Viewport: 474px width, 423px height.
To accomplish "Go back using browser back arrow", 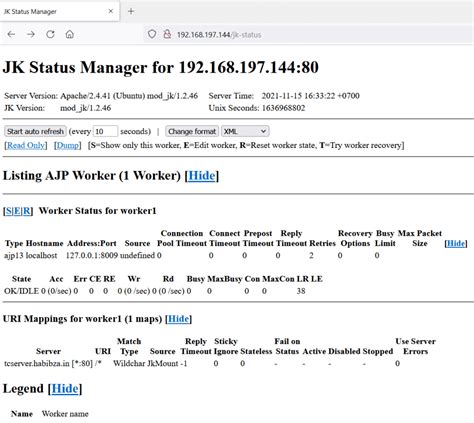I will pyautogui.click(x=11, y=34).
